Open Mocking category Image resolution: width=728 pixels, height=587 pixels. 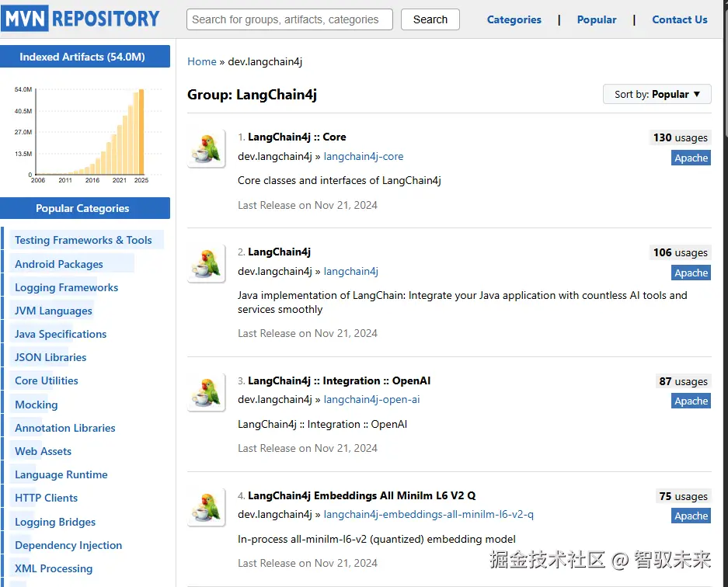(37, 405)
